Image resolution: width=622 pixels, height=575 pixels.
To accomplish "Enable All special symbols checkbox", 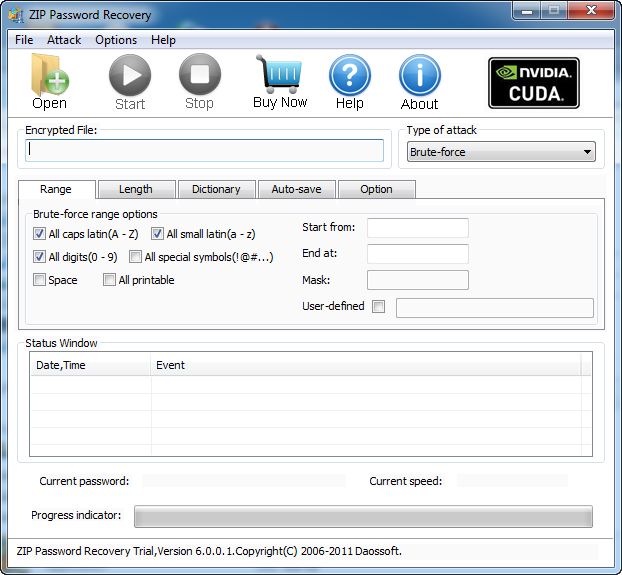I will [136, 257].
